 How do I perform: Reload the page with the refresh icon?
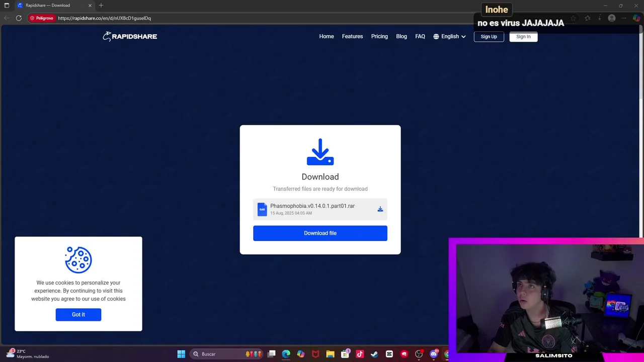19,18
